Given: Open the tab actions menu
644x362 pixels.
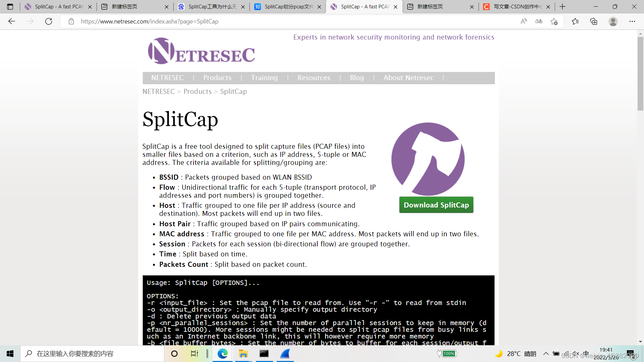Looking at the screenshot, I should click(x=10, y=6).
